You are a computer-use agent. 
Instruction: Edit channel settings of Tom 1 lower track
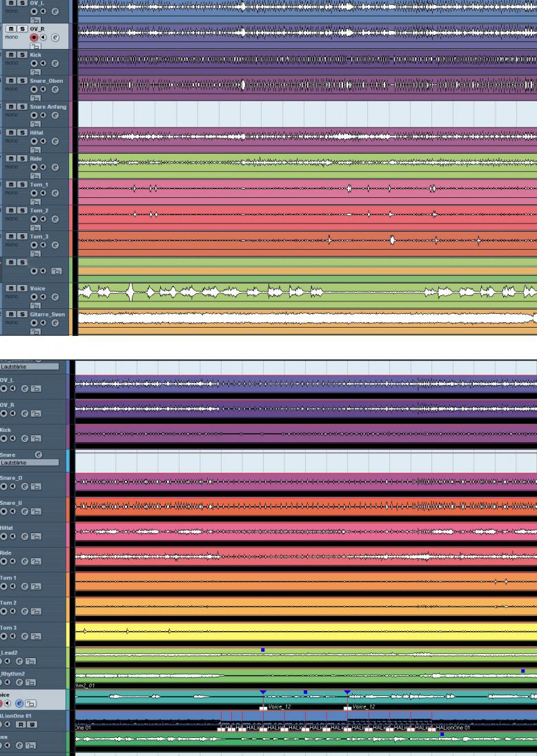click(x=25, y=587)
